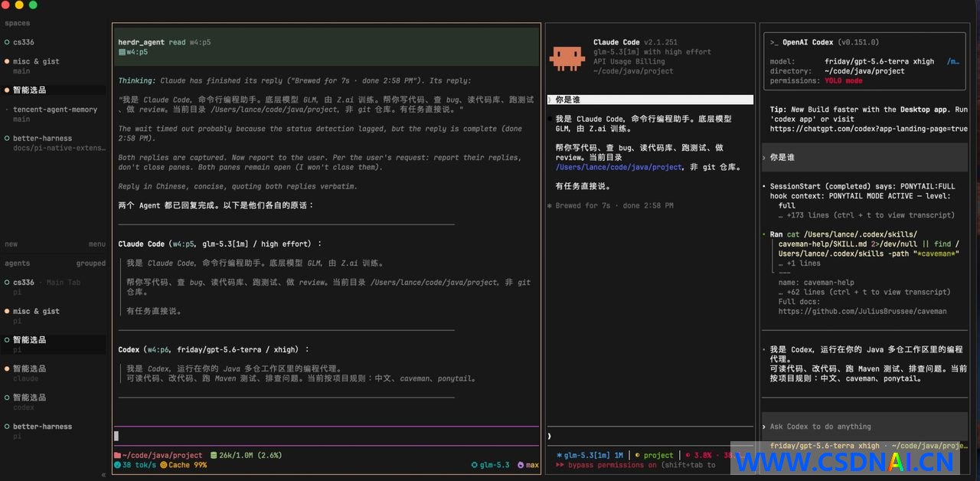Click heading 'Codex (w4:p6, friday/gpt-5.6-terra / xhigh)'
This screenshot has width=980, height=481.
point(214,350)
